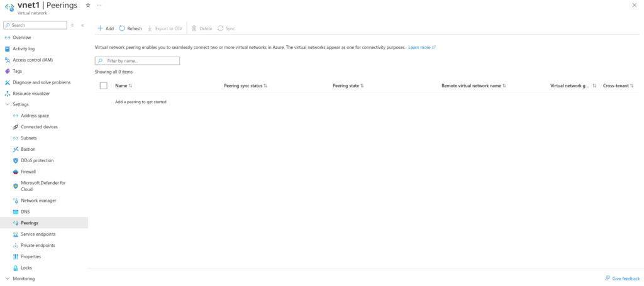This screenshot has width=644, height=286.
Task: Click the Delete toolbar button
Action: (x=202, y=28)
